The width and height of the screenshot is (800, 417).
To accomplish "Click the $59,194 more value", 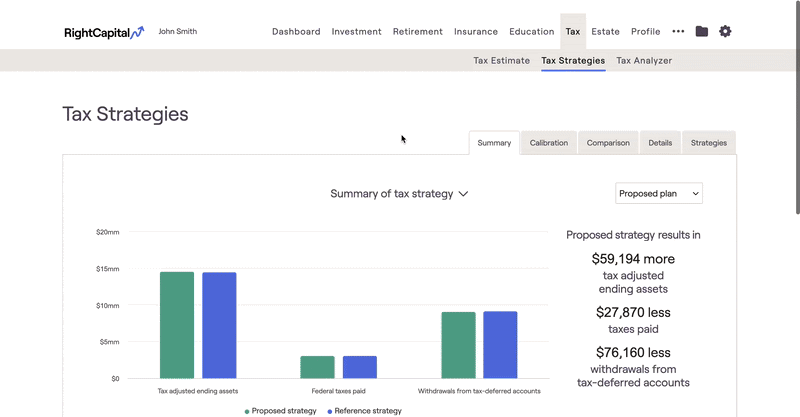I will click(633, 259).
